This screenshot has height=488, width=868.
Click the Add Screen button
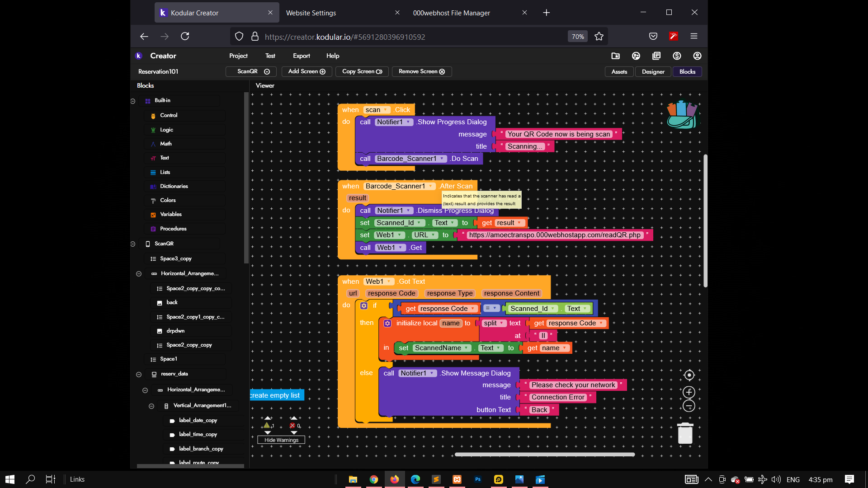click(x=307, y=71)
